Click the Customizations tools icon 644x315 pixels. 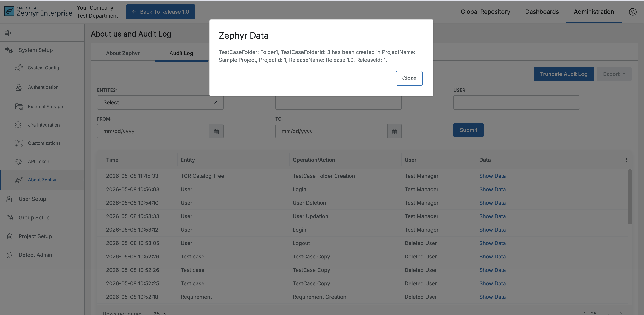(x=19, y=143)
